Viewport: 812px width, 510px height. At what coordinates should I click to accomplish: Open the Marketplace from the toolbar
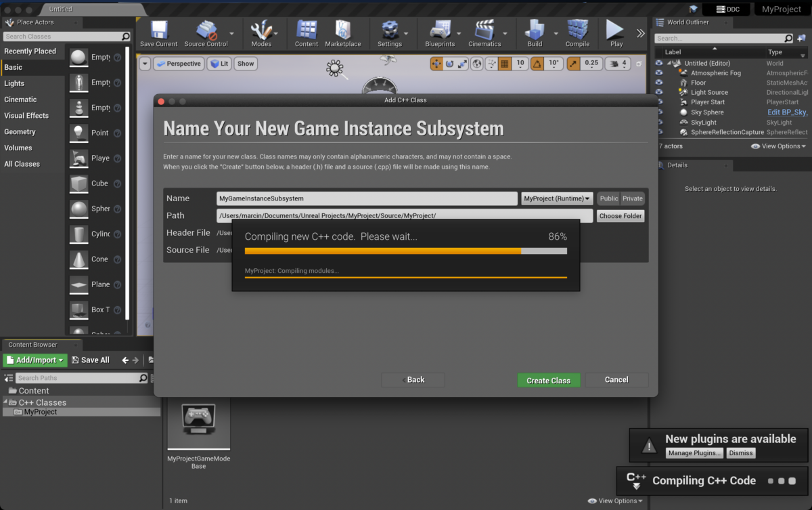click(343, 34)
